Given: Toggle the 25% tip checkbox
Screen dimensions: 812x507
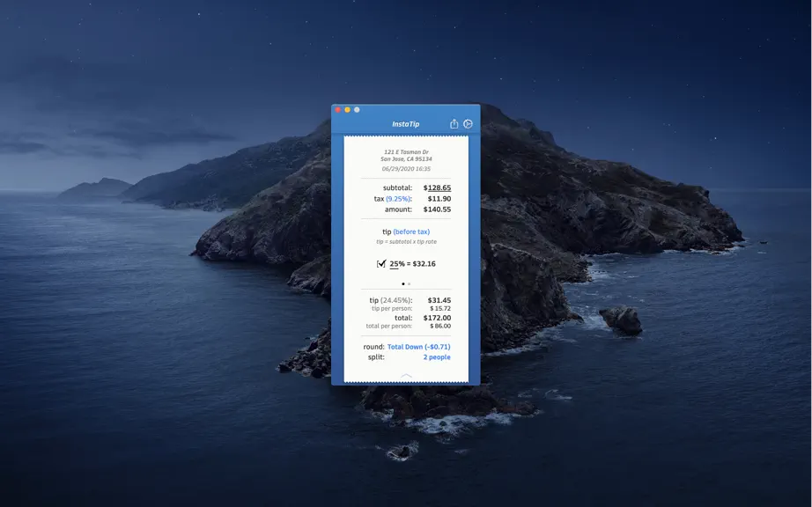Looking at the screenshot, I should click(x=381, y=263).
